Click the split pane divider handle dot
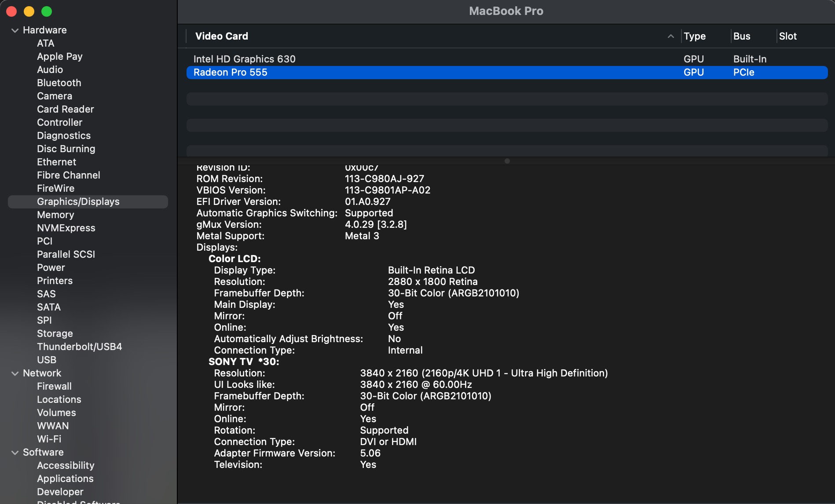This screenshot has height=504, width=835. [x=507, y=161]
